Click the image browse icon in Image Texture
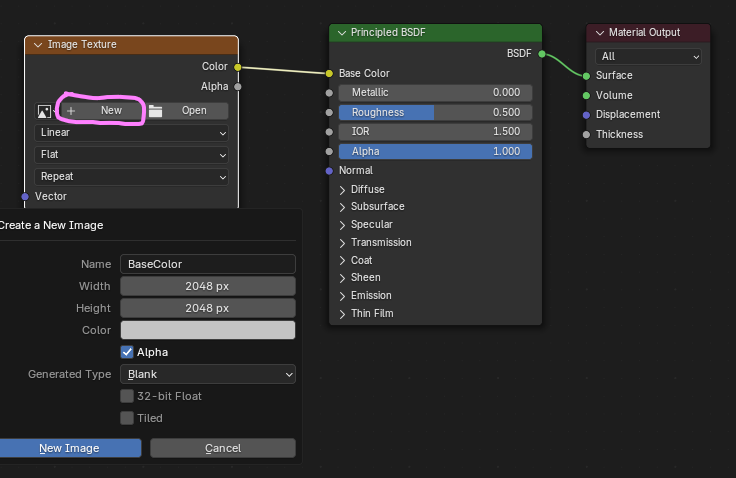Viewport: 736px width, 478px height. (x=44, y=111)
